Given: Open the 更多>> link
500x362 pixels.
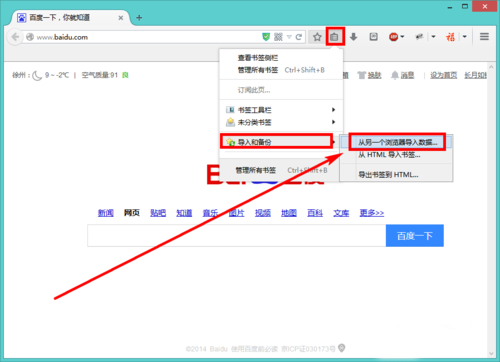Looking at the screenshot, I should (372, 213).
